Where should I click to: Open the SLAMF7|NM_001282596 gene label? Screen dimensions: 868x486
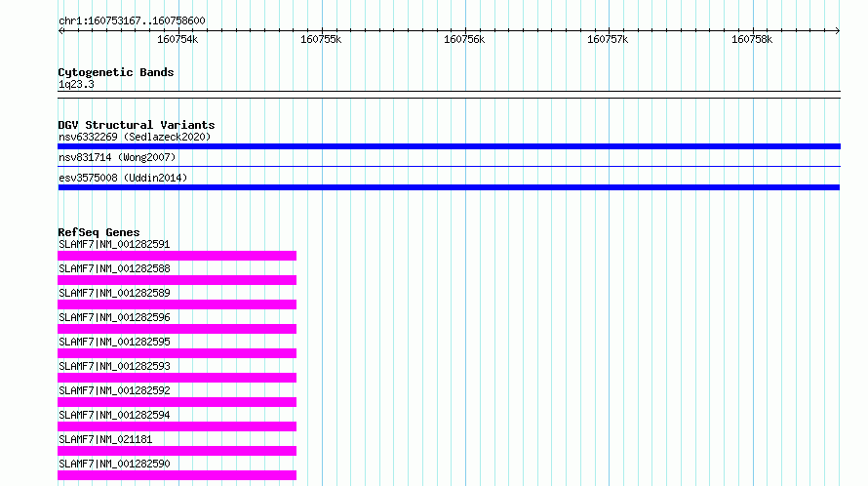114,317
